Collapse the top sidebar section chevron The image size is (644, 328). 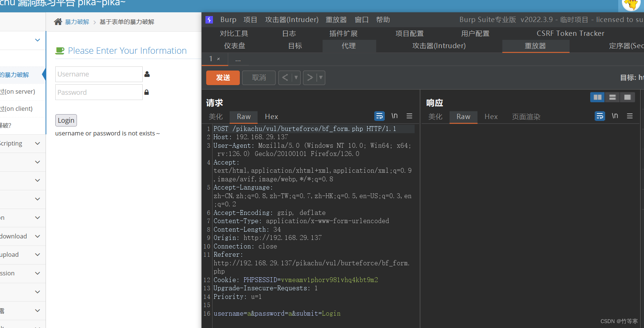(37, 40)
